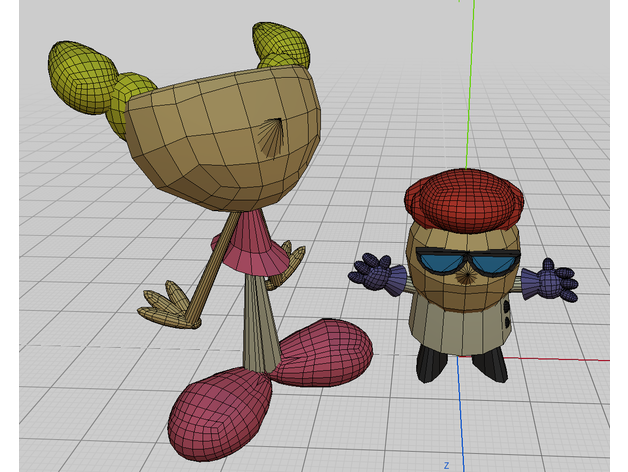Click the Z axis label at the bottom
Screen dimensions: 628x472
[448, 465]
